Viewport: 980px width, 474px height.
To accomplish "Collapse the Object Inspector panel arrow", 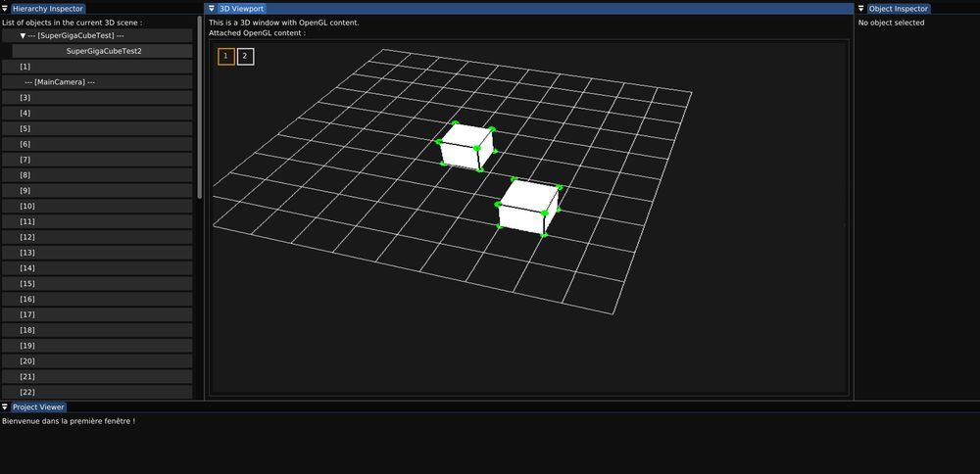I will pos(860,9).
